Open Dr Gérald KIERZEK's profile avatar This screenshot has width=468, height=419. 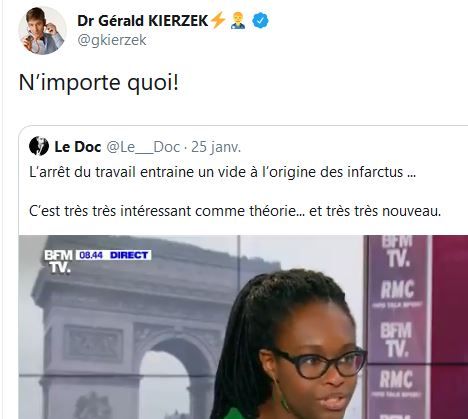pyautogui.click(x=42, y=30)
